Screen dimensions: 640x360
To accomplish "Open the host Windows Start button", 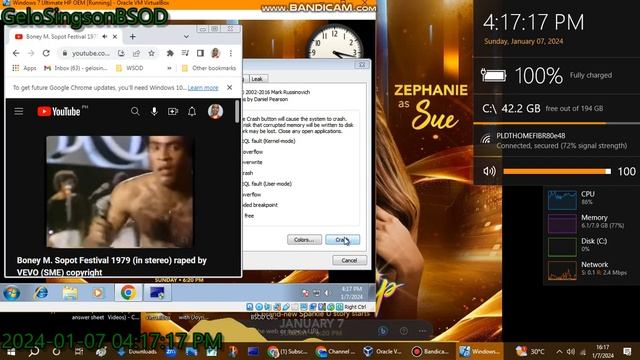I will [x=11, y=351].
